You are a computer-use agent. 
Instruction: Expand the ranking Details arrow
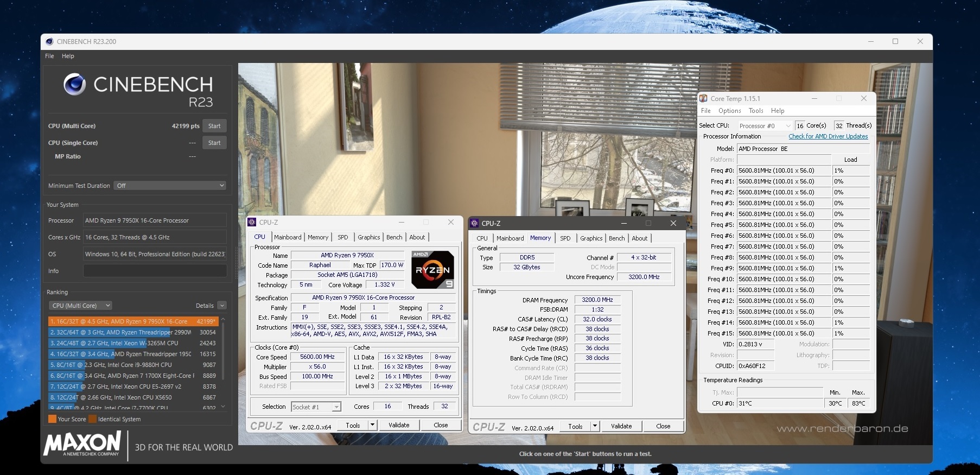click(x=222, y=306)
